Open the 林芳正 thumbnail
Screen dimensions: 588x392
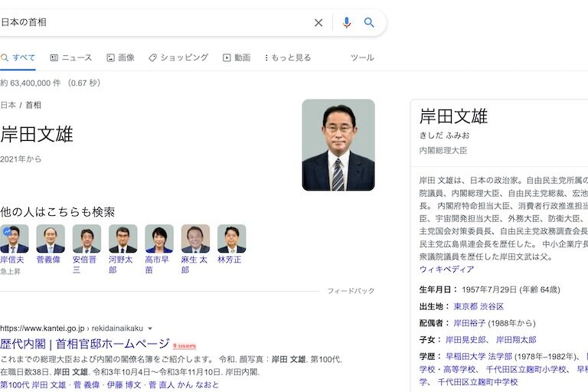tap(232, 239)
